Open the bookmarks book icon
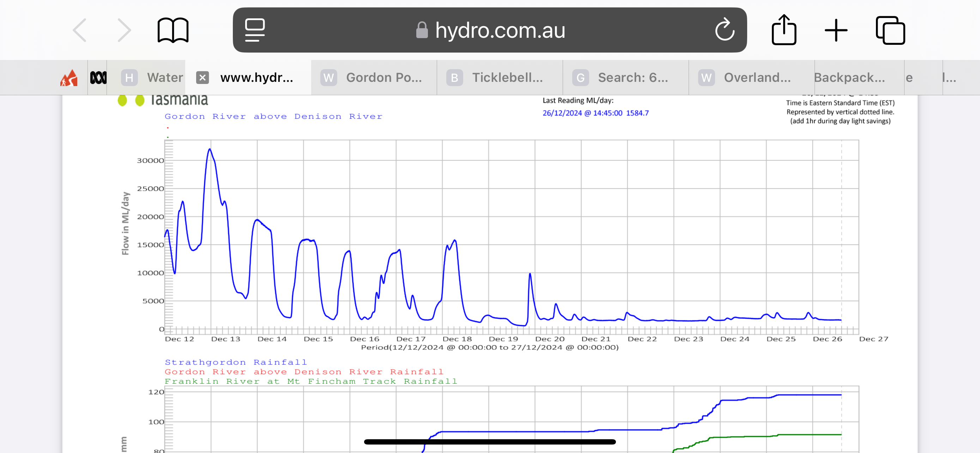This screenshot has width=980, height=453. click(173, 30)
